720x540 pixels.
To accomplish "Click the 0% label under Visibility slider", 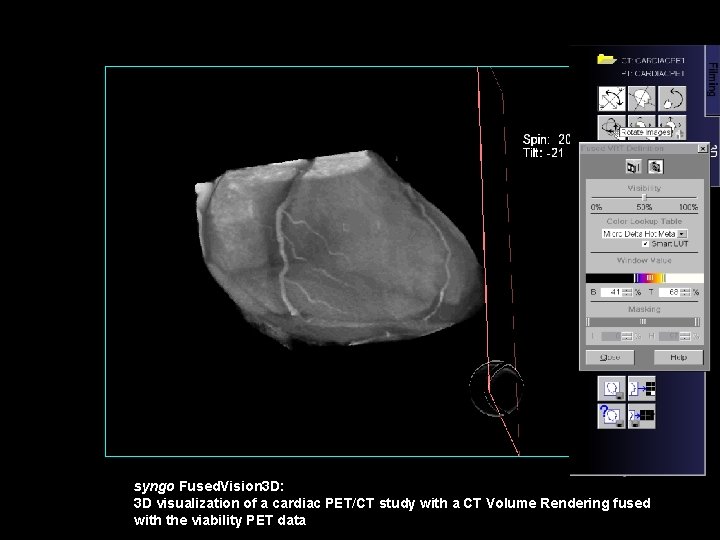I will (596, 207).
